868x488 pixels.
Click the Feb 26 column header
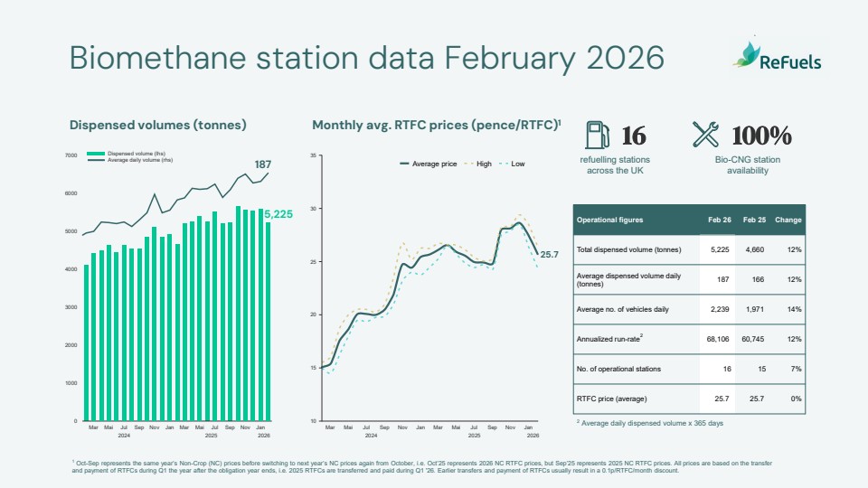pos(720,220)
